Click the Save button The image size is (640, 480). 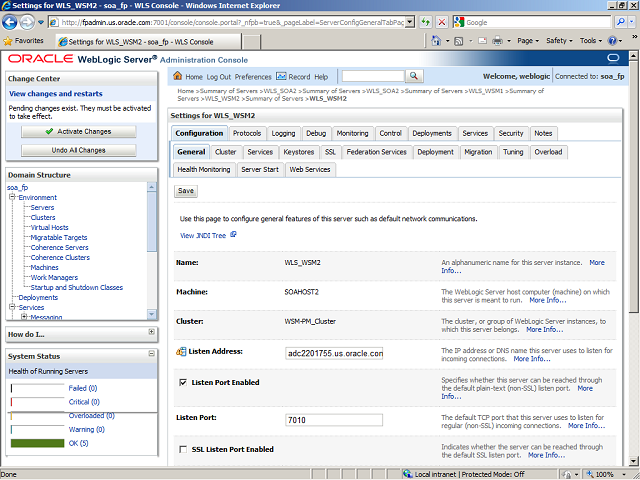186,190
